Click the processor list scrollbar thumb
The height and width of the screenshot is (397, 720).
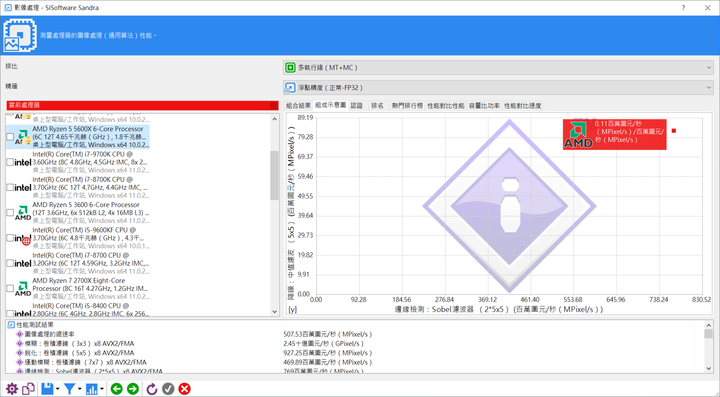click(275, 175)
